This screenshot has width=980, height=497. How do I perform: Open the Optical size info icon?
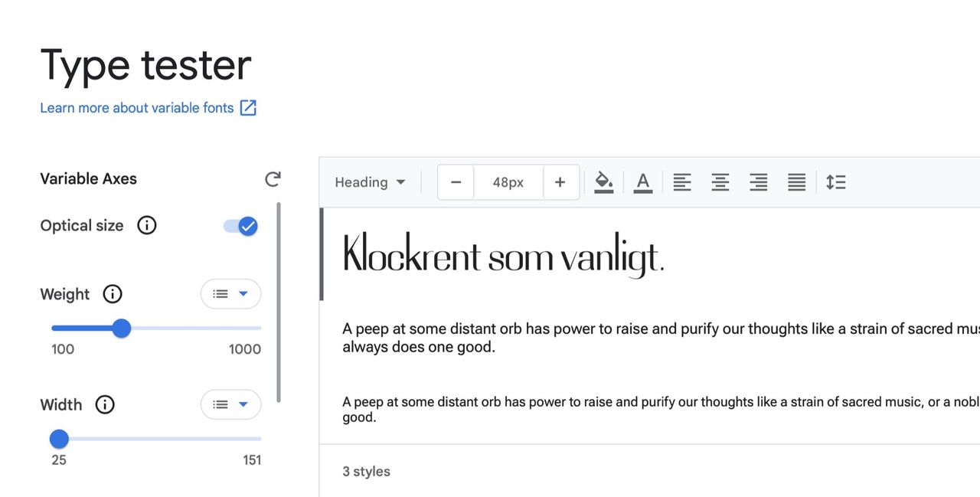[146, 225]
